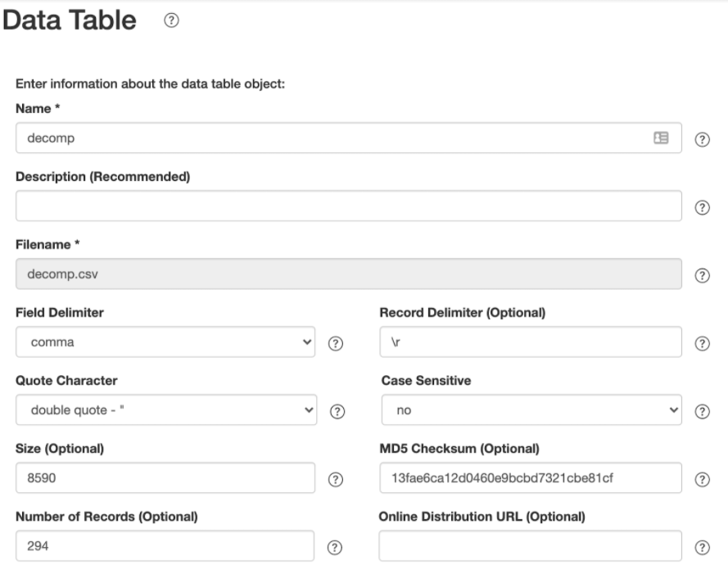Open help icon for Quote Character
Viewport: 728px width, 583px height.
coord(337,411)
